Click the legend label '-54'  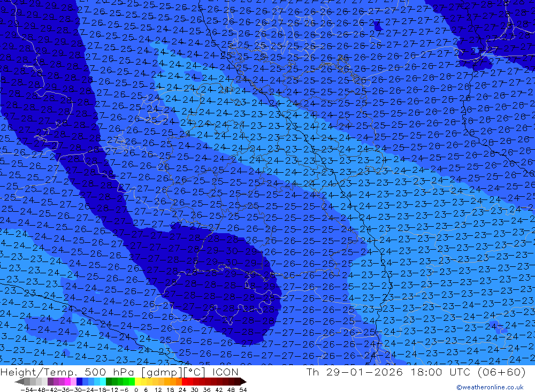coord(27,390)
